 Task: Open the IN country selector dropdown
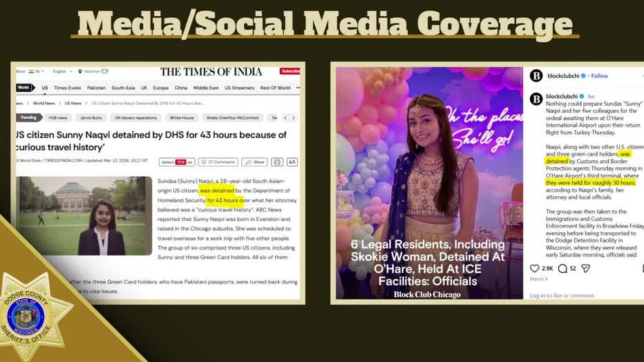37,71
